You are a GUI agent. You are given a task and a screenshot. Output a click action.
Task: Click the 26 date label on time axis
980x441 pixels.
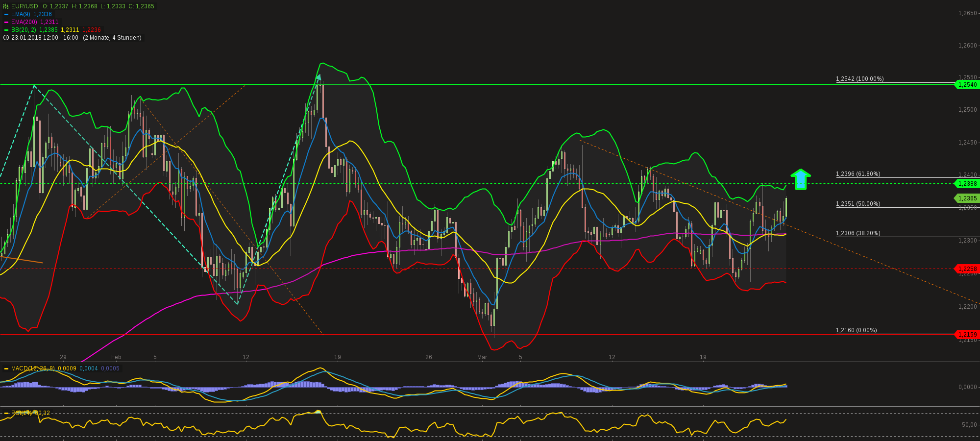(x=429, y=357)
